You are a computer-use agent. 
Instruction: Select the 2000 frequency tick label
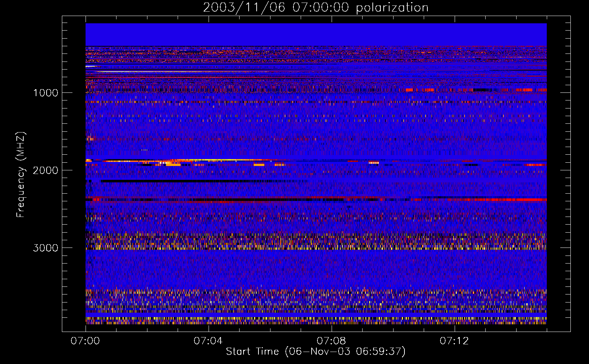(x=46, y=170)
